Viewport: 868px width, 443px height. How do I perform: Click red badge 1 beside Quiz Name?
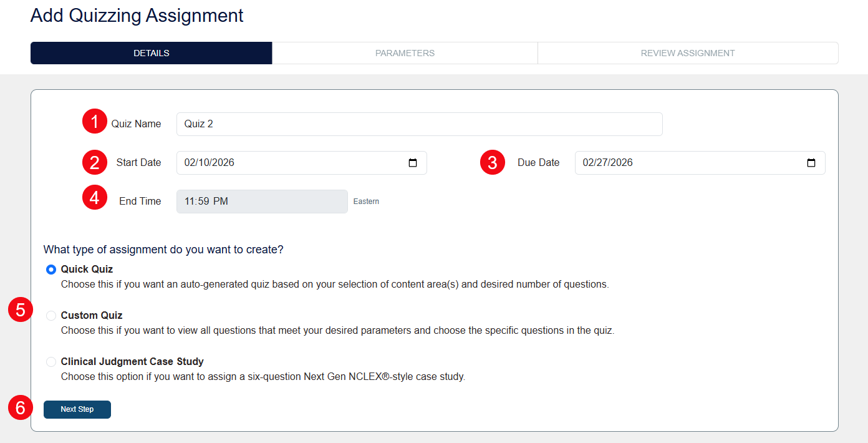(x=95, y=121)
